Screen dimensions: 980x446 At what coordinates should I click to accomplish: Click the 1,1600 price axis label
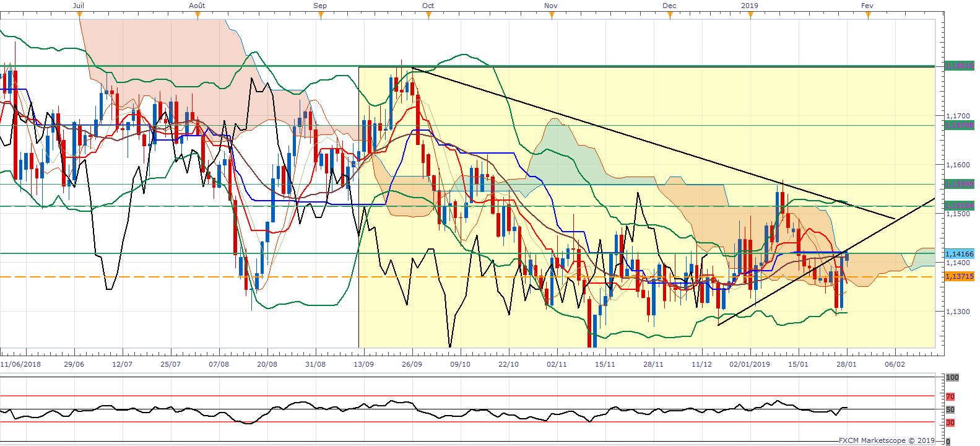pyautogui.click(x=958, y=165)
